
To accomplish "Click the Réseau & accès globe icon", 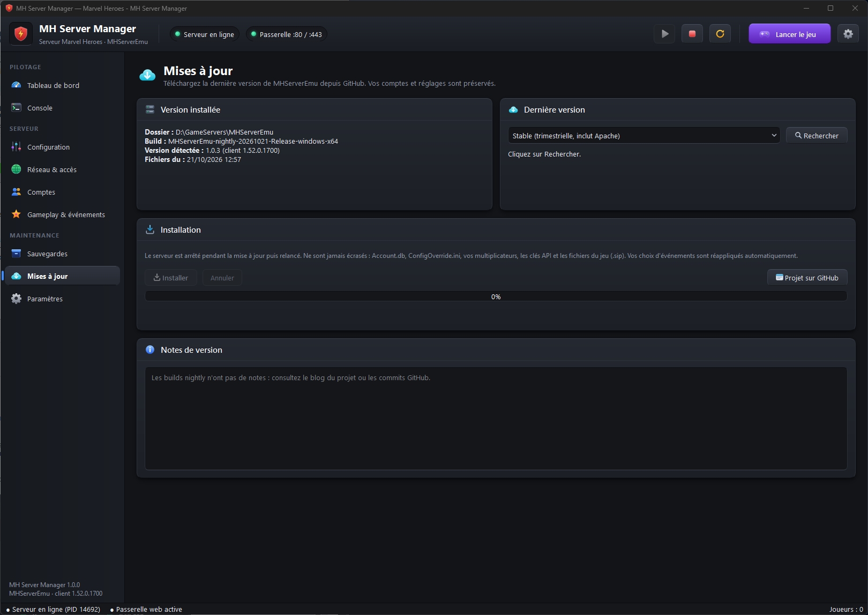I will [x=17, y=169].
